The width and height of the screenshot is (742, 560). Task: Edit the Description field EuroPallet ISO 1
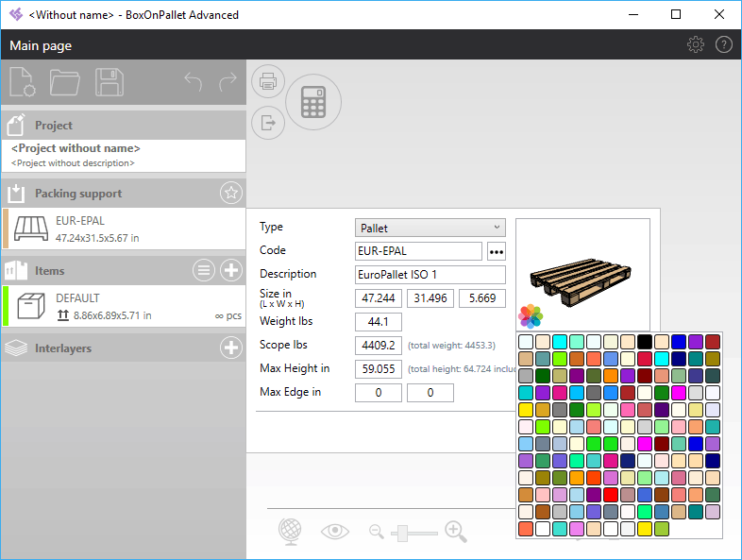coord(430,275)
